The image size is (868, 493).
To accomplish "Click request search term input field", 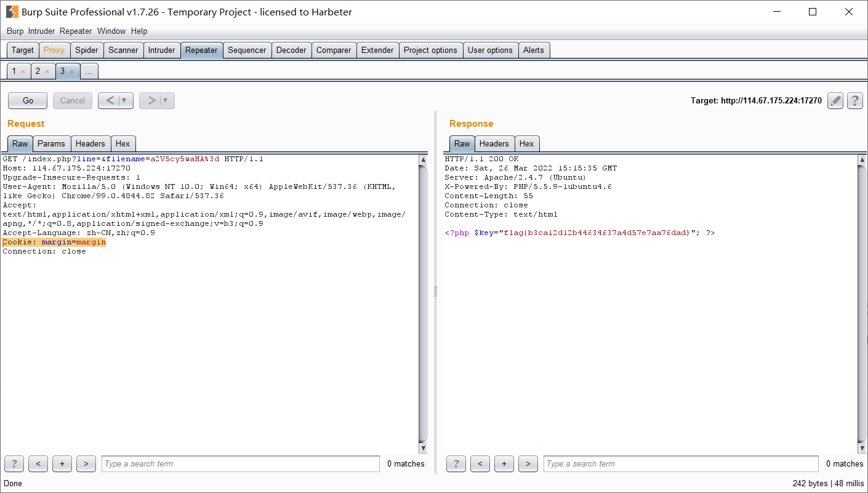I will click(241, 464).
